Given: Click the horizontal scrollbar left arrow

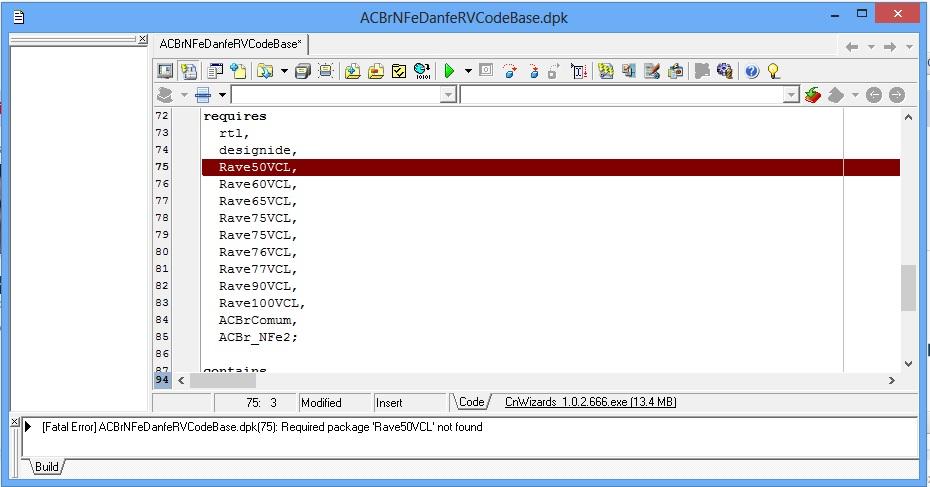Looking at the screenshot, I should point(181,380).
